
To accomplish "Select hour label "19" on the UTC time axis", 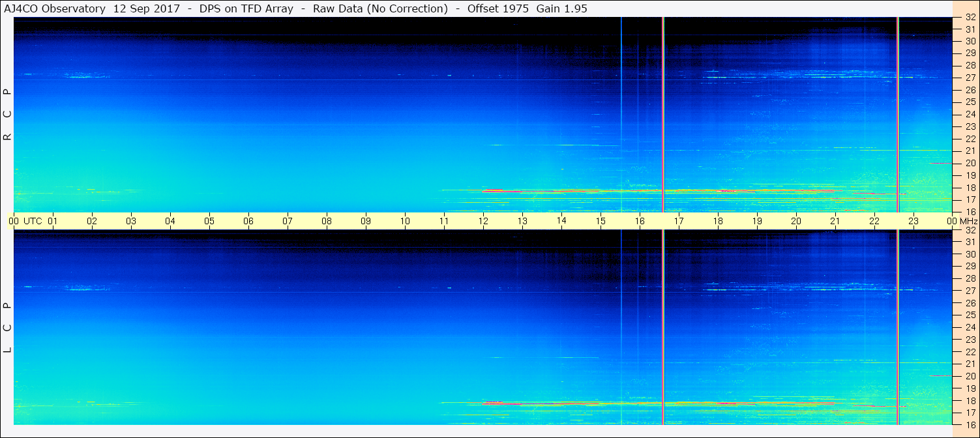I will (x=757, y=221).
